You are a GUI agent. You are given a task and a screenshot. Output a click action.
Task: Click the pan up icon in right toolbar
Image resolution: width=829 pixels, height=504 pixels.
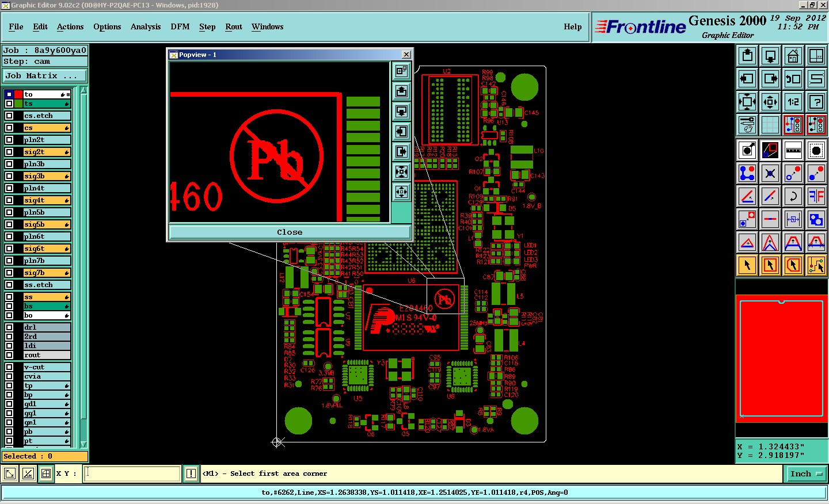coord(747,56)
